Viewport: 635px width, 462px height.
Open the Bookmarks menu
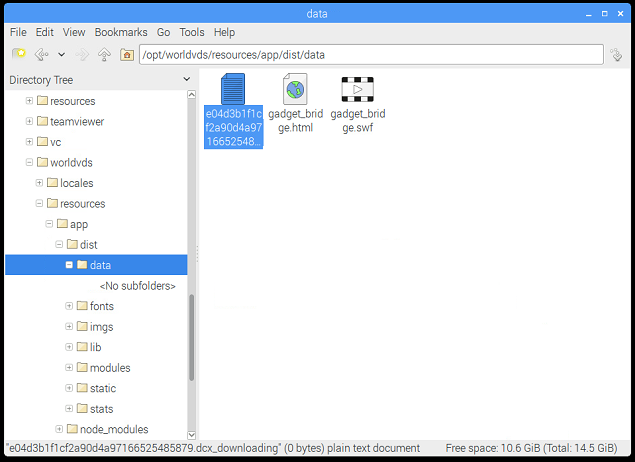tap(121, 32)
